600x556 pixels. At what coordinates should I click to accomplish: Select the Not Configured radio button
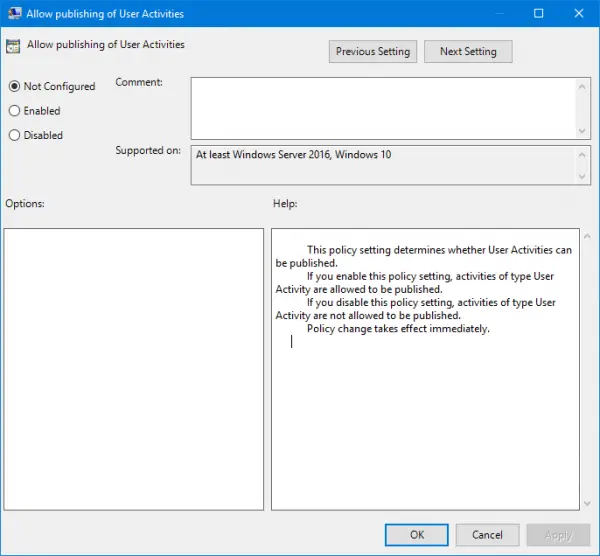pos(14,86)
